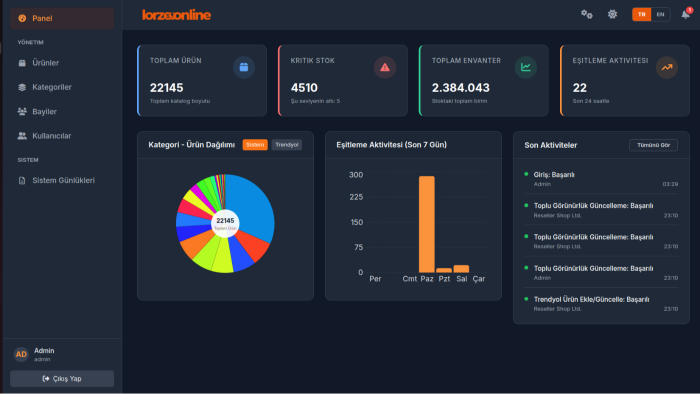The height and width of the screenshot is (394, 700).
Task: Open the Giriş: Başarılı activity entry
Action: pos(601,179)
